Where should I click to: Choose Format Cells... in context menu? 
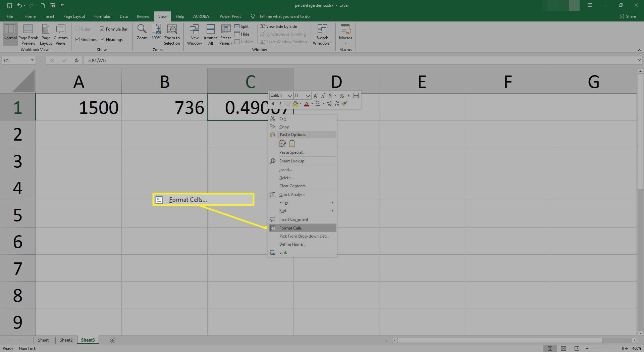pyautogui.click(x=303, y=228)
